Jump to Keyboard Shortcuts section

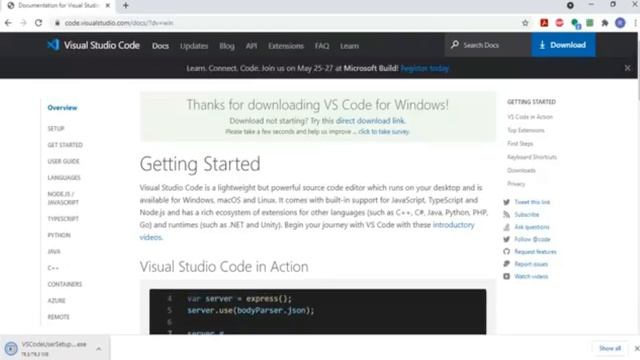click(x=532, y=157)
